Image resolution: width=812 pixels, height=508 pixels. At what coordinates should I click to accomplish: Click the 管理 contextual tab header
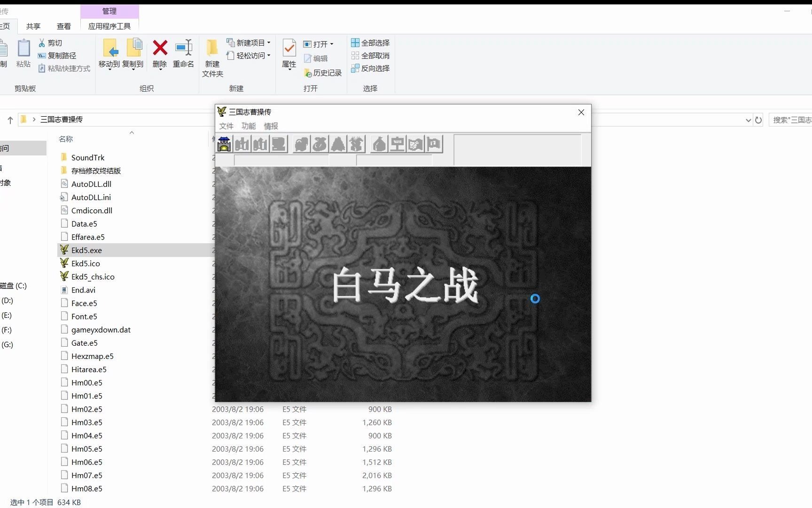tap(109, 11)
